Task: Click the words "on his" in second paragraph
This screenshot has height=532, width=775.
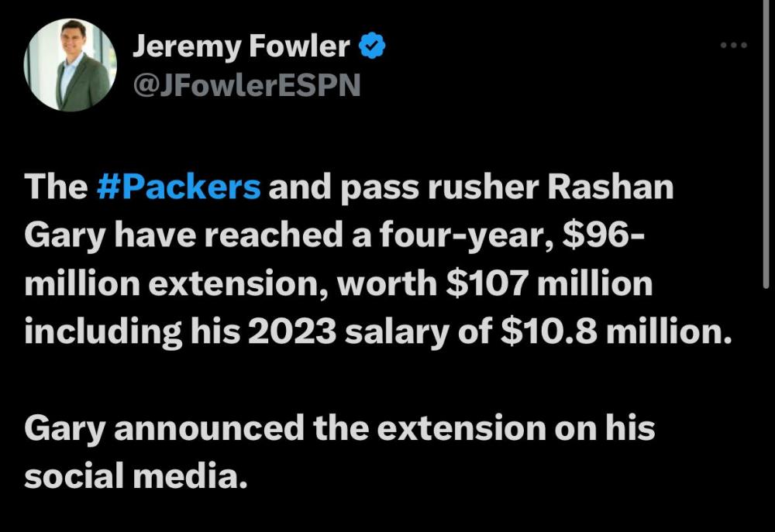Action: pyautogui.click(x=604, y=427)
